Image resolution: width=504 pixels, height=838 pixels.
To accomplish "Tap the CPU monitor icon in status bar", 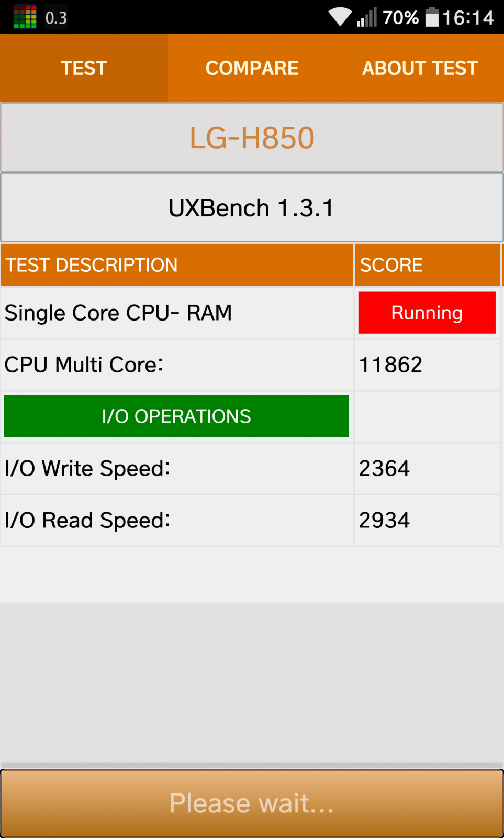I will [x=25, y=17].
